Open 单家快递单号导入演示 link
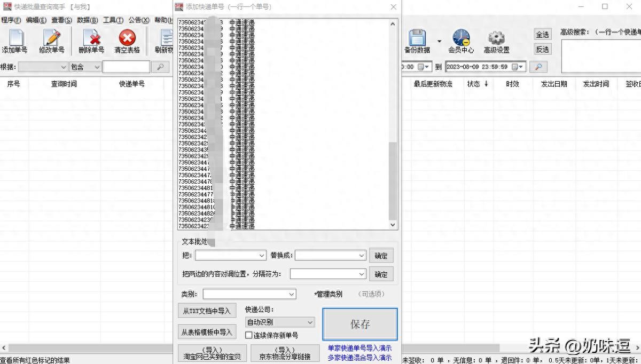This screenshot has width=641, height=364. (359, 348)
